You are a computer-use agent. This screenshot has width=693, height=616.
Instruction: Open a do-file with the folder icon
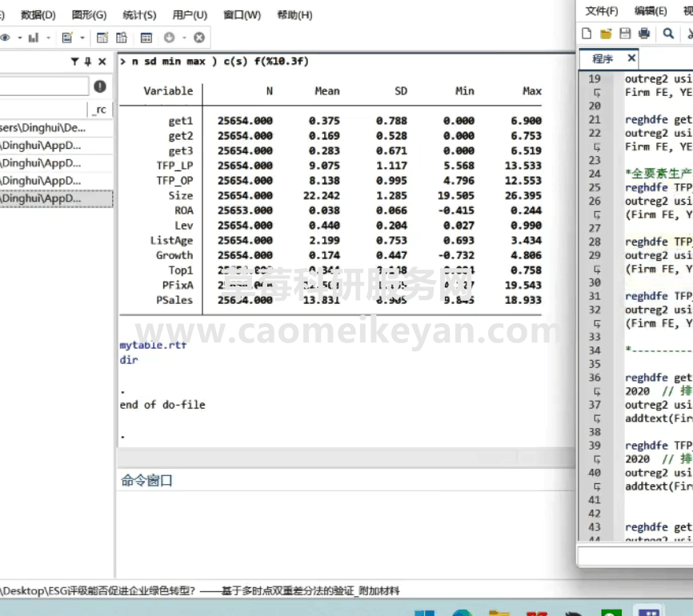[606, 34]
